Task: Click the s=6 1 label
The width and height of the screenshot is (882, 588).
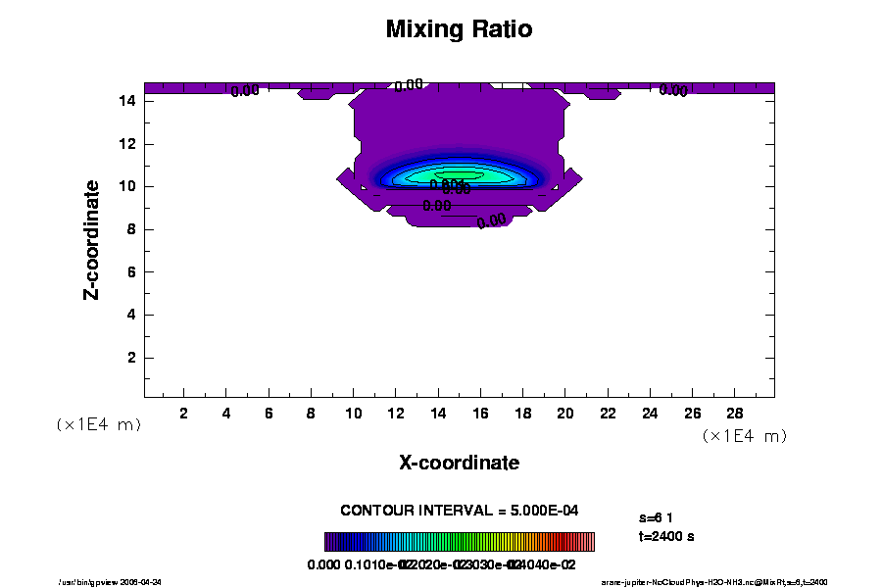Action: [655, 517]
